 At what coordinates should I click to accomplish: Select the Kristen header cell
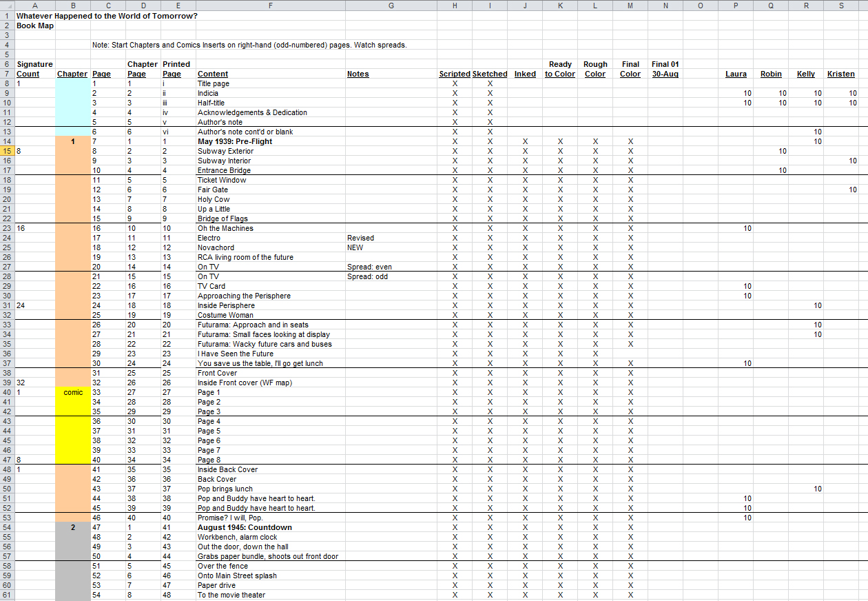pyautogui.click(x=840, y=74)
